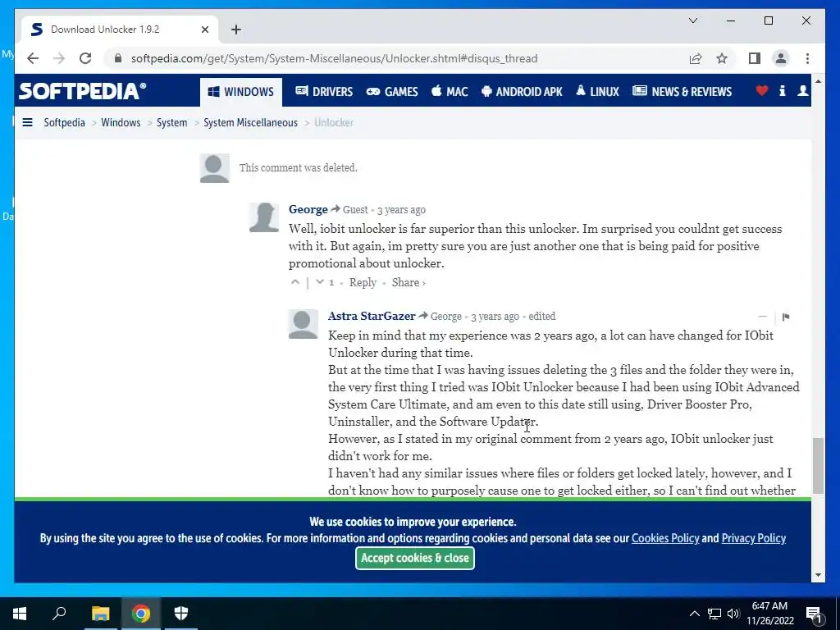Click the info icon in Softpedia header
Viewport: 840px width, 630px height.
coord(782,91)
